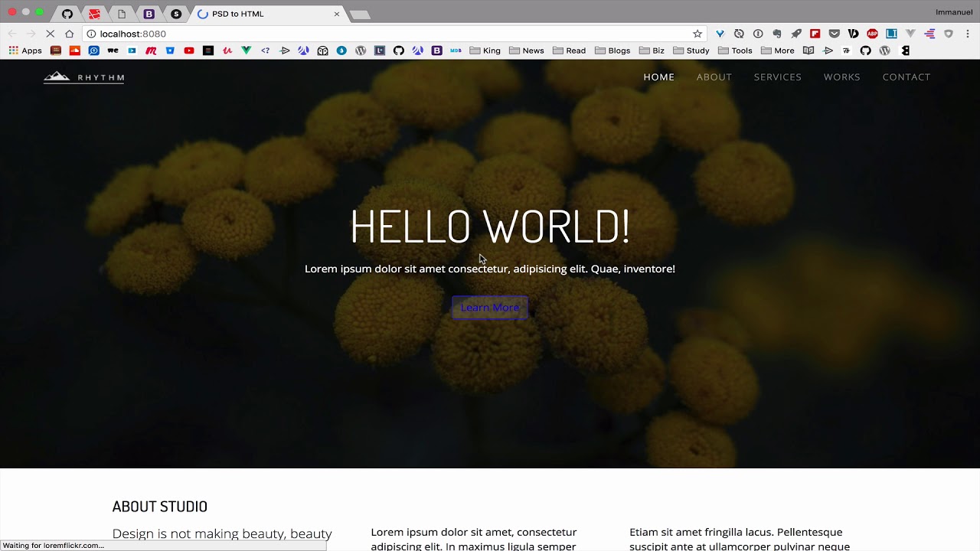Open the Chrome three-dot menu

(968, 34)
